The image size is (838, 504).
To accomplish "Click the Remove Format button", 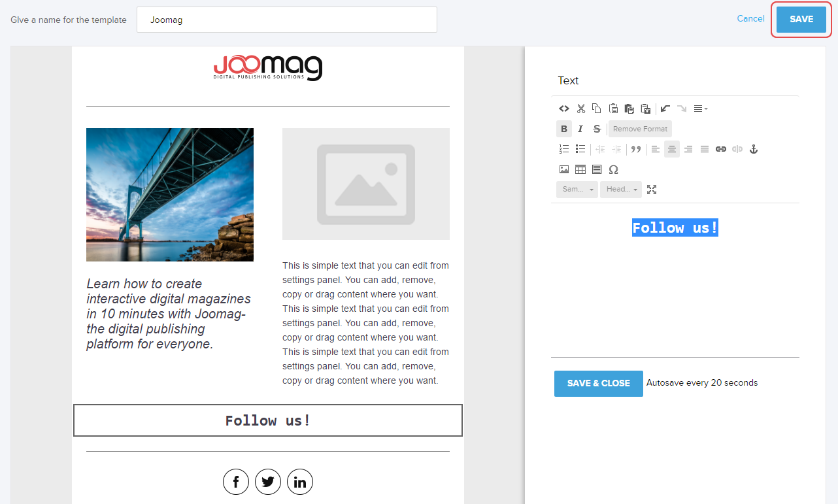I will (x=640, y=129).
